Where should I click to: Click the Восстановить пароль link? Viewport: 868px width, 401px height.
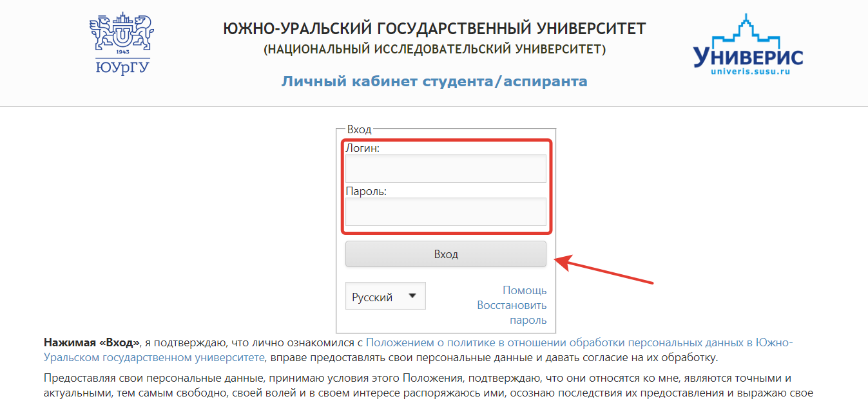pos(512,312)
